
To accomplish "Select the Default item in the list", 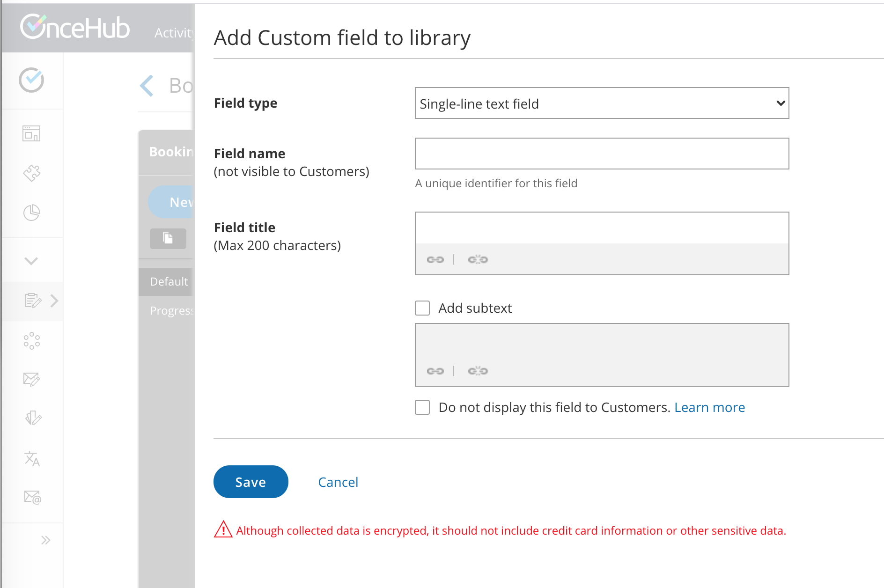I will (169, 281).
